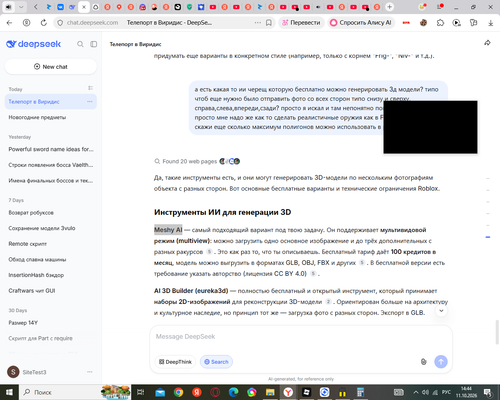Switch keyboard language РУС indicator
This screenshot has height=400, width=500.
446,392
